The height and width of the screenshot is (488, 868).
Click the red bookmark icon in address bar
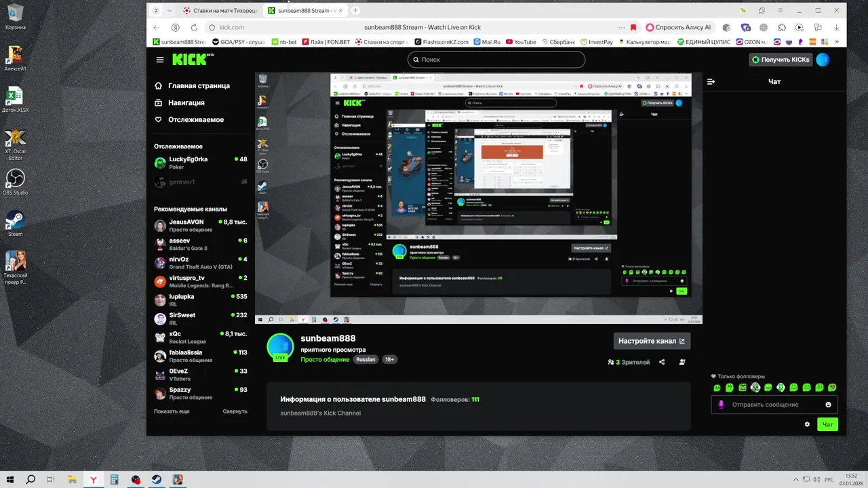coord(633,27)
